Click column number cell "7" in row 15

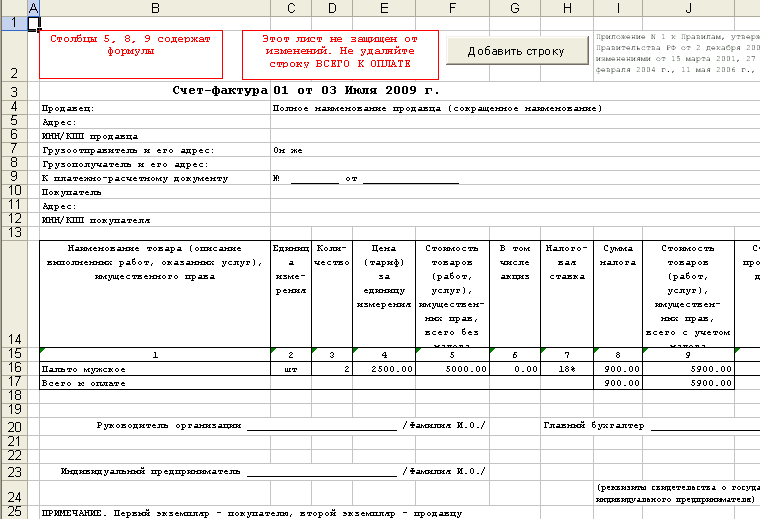pyautogui.click(x=567, y=354)
